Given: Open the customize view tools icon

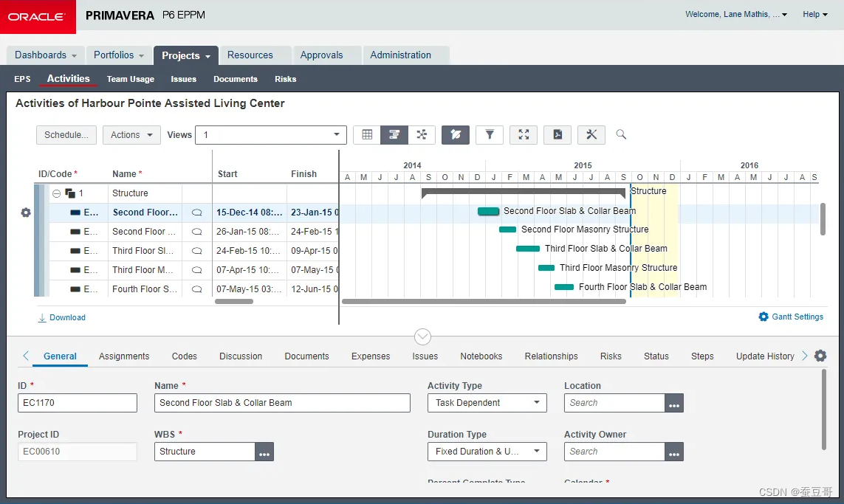Looking at the screenshot, I should pos(591,134).
